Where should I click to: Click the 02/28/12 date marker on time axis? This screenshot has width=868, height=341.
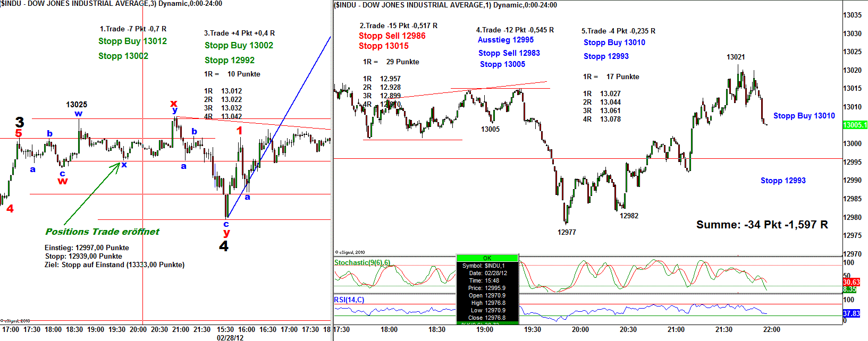[230, 337]
